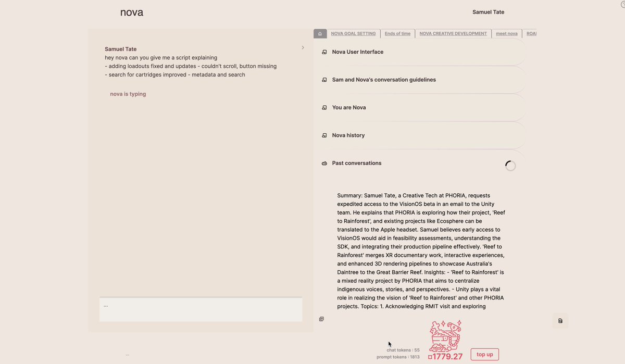Focus the chat message input box
The width and height of the screenshot is (625, 364).
coord(201,309)
